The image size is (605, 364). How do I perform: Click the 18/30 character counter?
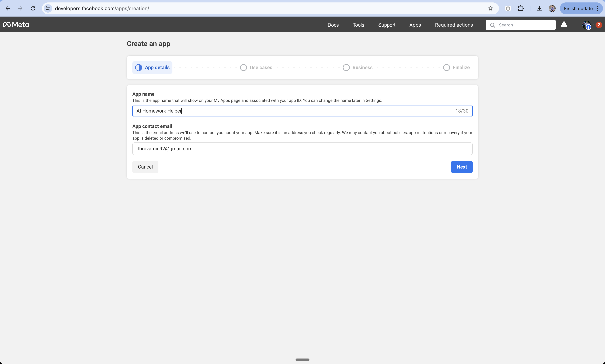coord(461,111)
